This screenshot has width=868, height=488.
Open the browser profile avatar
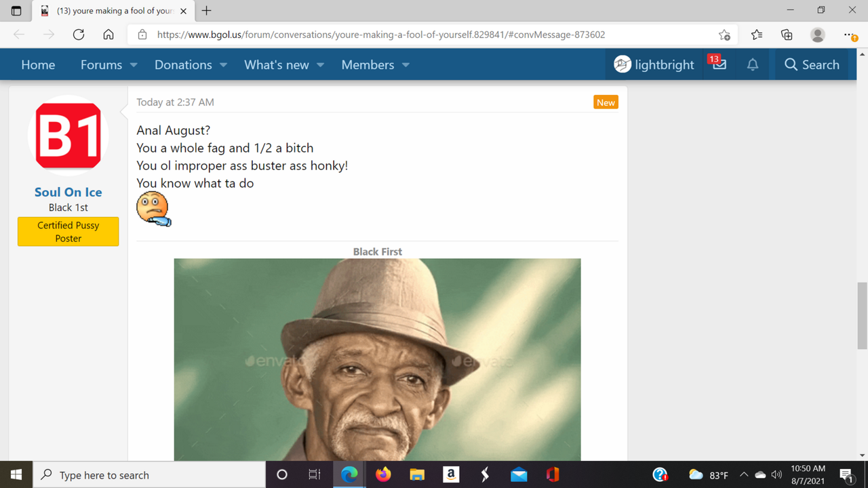point(818,35)
